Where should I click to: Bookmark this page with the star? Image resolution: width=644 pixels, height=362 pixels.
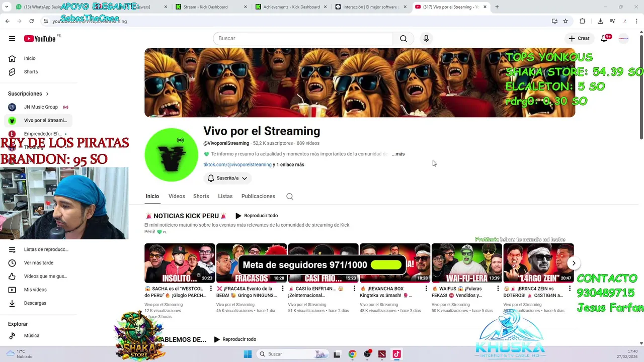566,21
